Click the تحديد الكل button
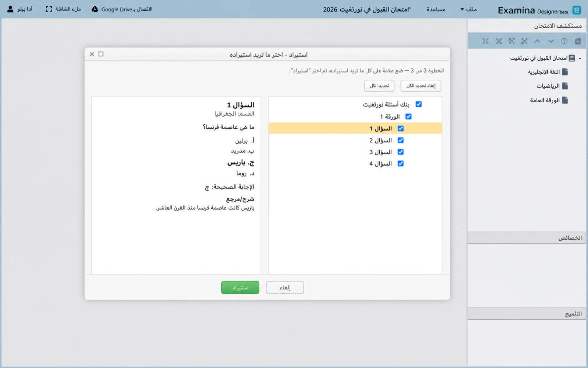The width and height of the screenshot is (588, 368). click(379, 86)
